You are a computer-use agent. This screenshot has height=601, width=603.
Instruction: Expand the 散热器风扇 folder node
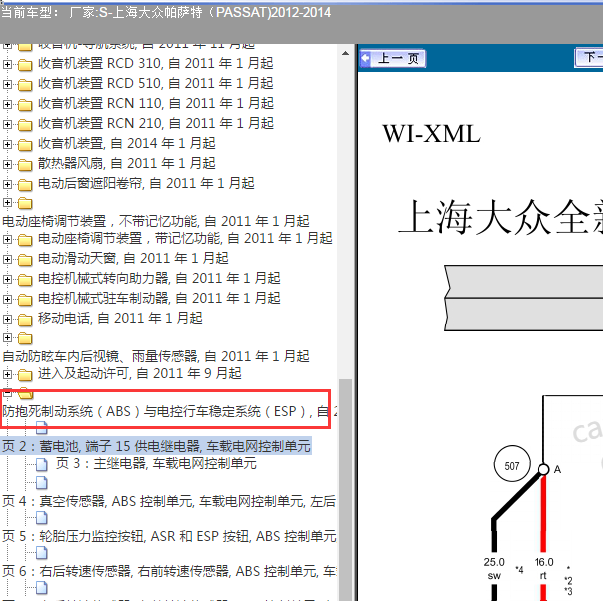tap(7, 164)
